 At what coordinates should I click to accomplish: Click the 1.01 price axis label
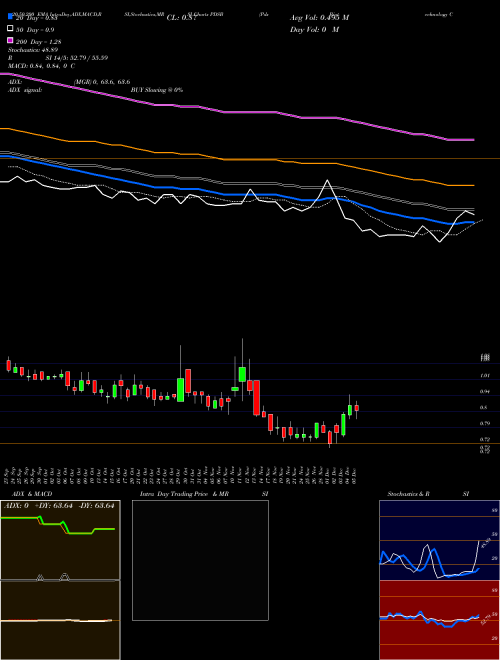485,375
